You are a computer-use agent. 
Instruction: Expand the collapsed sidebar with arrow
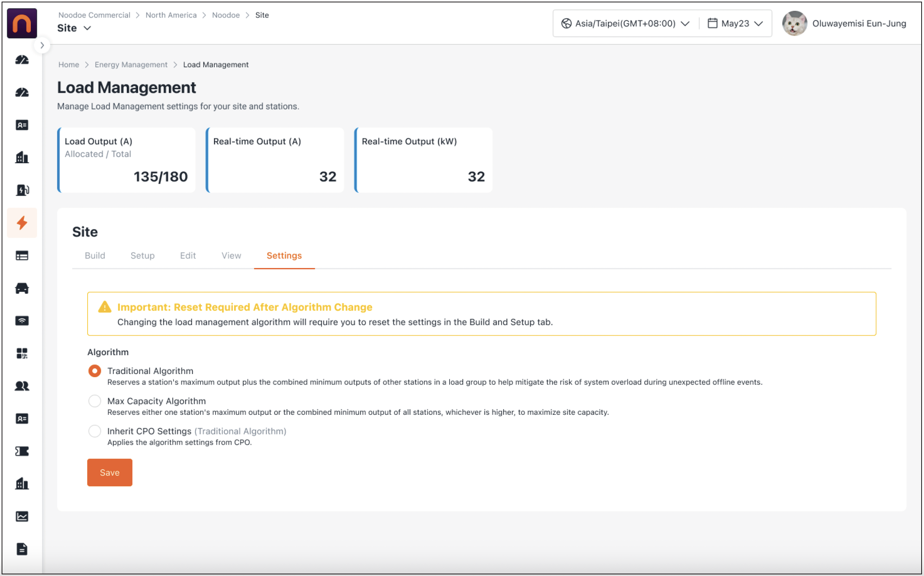click(42, 45)
